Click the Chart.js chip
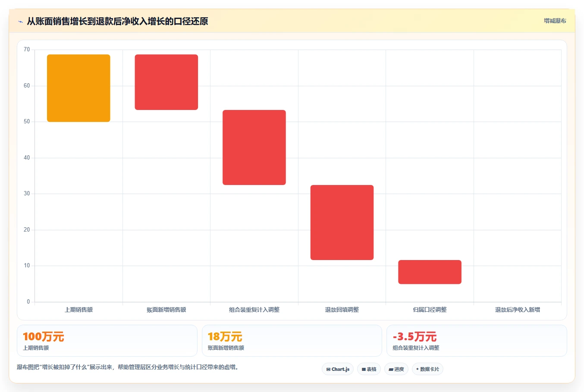Screen dimensions: 584x392 click(338, 369)
